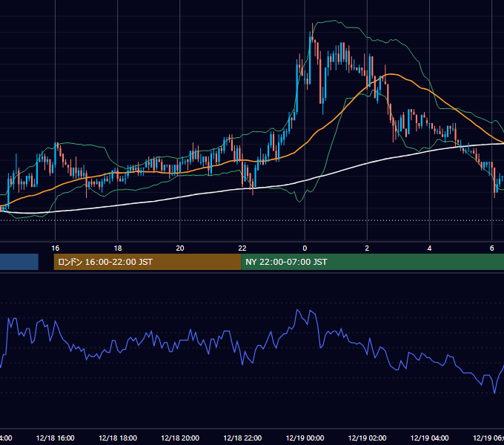Click the 6 hour label on the price chart axis

pyautogui.click(x=492, y=248)
